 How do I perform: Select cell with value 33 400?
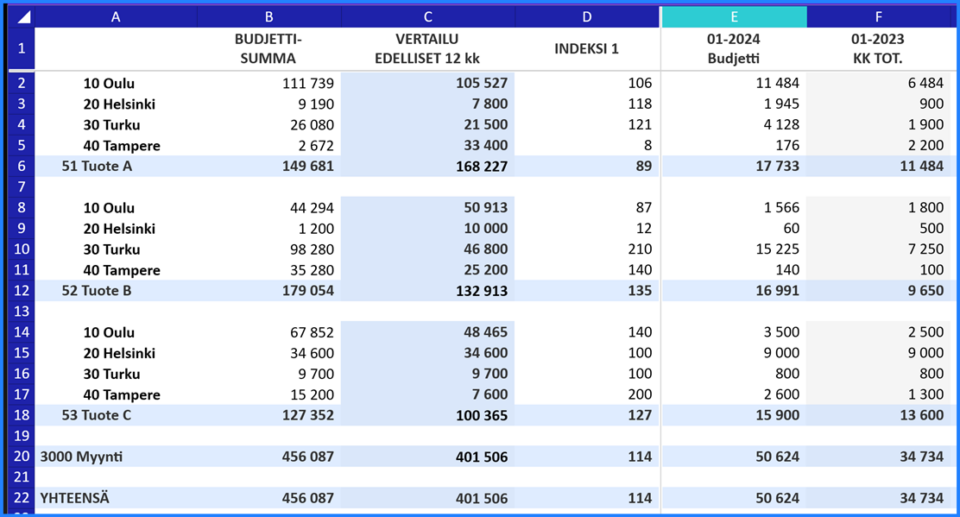(x=428, y=145)
